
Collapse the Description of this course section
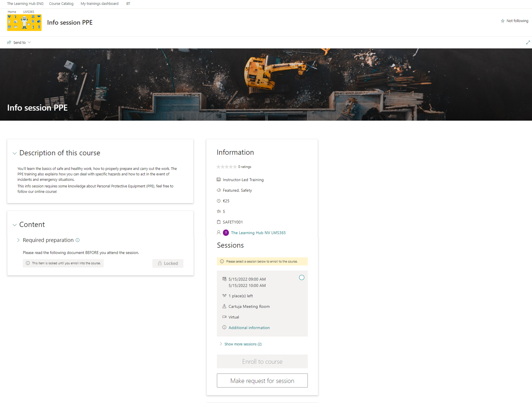click(x=15, y=153)
